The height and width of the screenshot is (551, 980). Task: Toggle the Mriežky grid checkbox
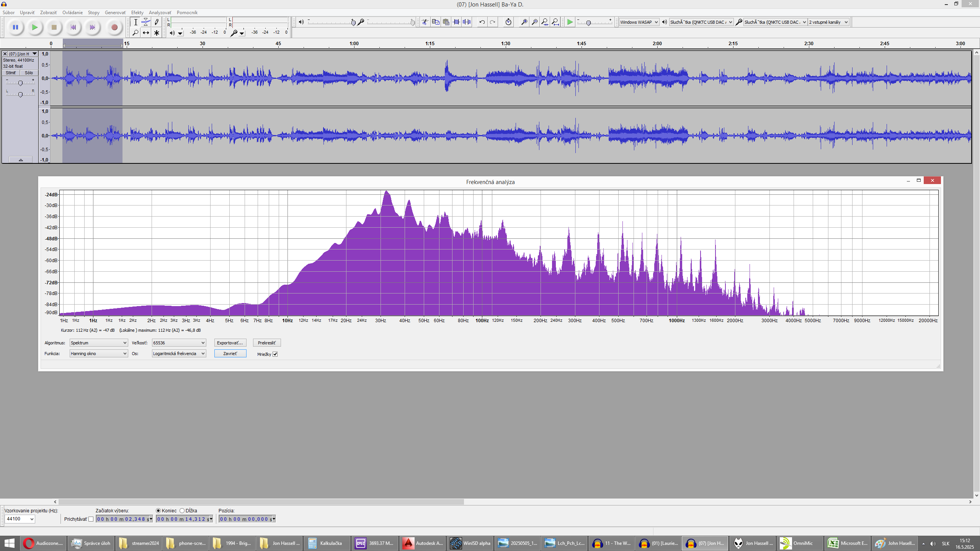point(275,354)
